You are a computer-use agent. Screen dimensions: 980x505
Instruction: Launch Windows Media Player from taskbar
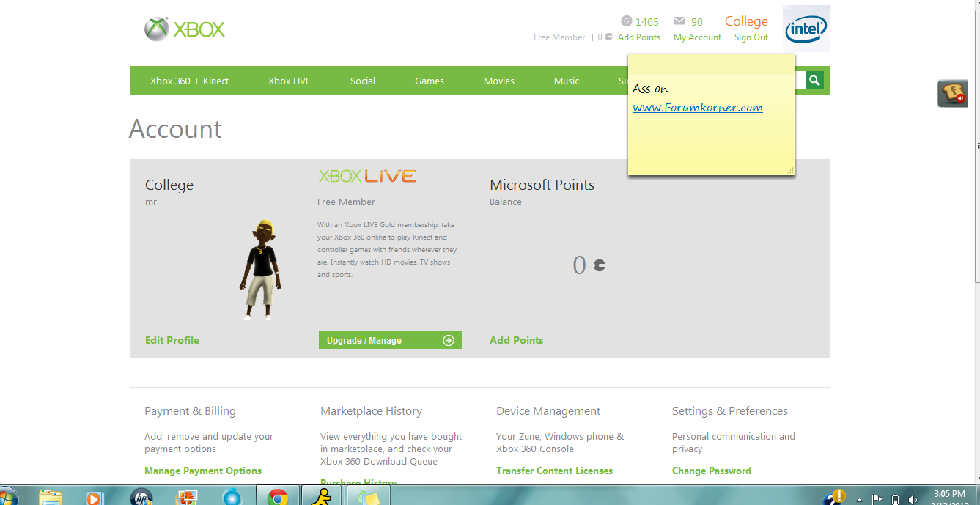(94, 498)
